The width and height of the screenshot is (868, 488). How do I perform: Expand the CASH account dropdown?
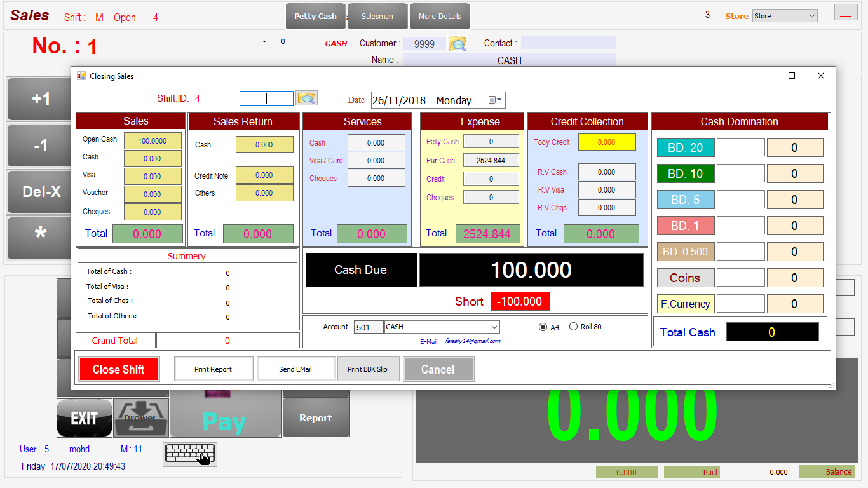click(494, 327)
